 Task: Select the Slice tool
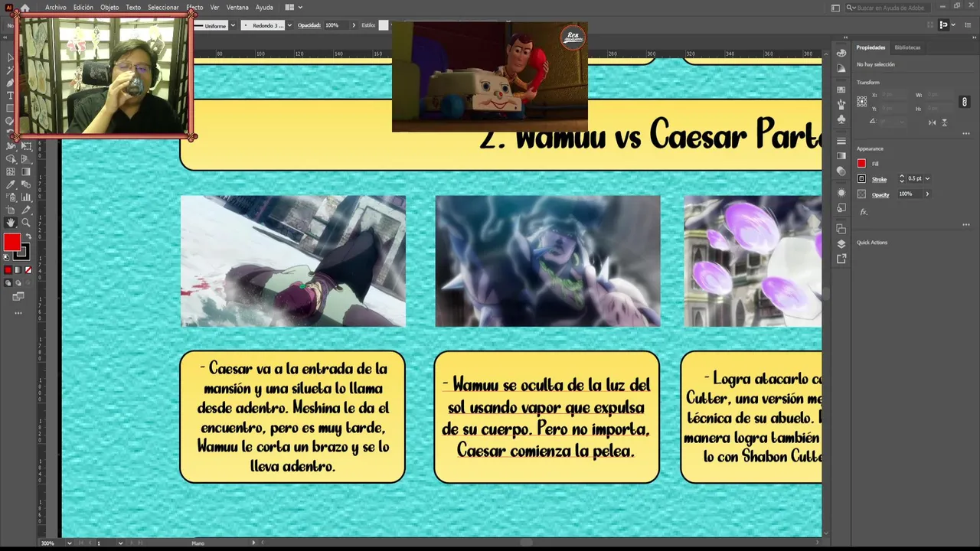[25, 210]
